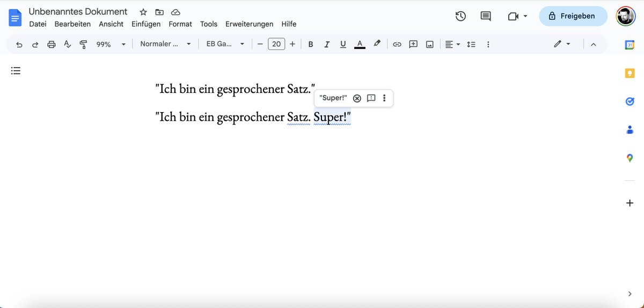Image resolution: width=644 pixels, height=308 pixels.
Task: Add a comment from toolbar
Action: click(413, 45)
